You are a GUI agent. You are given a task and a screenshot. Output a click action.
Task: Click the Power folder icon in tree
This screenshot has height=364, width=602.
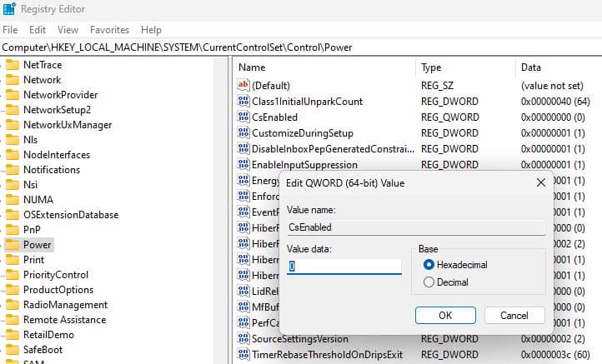[12, 245]
